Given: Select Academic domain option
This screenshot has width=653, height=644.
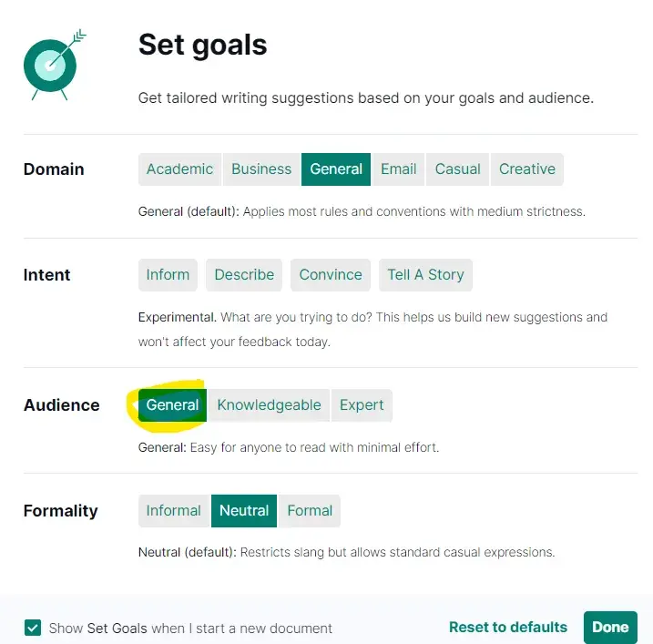Looking at the screenshot, I should pyautogui.click(x=179, y=169).
